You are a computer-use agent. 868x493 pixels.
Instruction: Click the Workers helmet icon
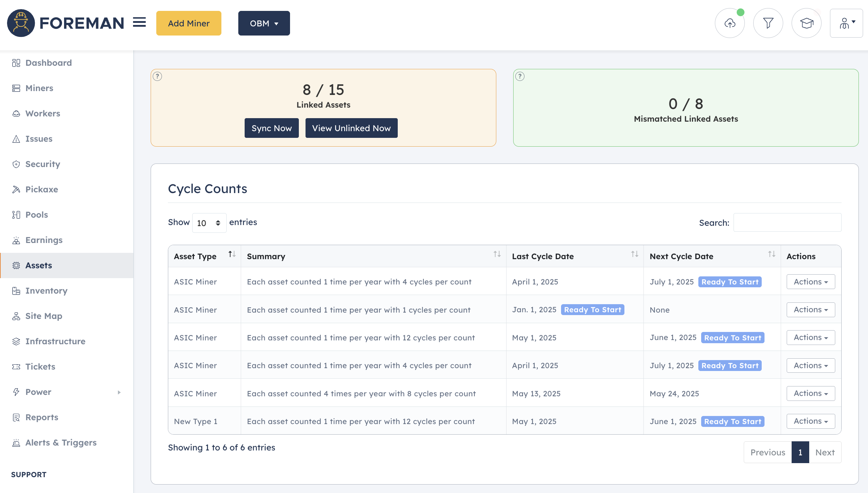coord(16,114)
